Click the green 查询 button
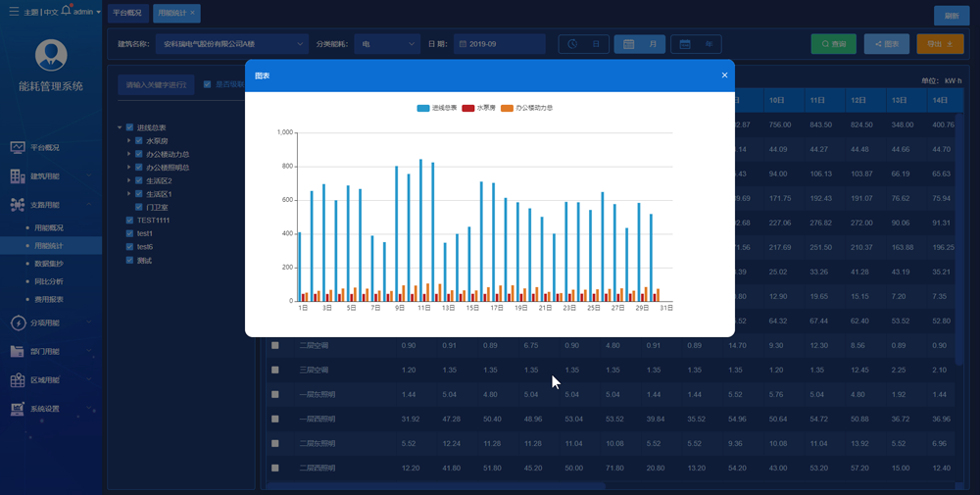 pyautogui.click(x=834, y=44)
